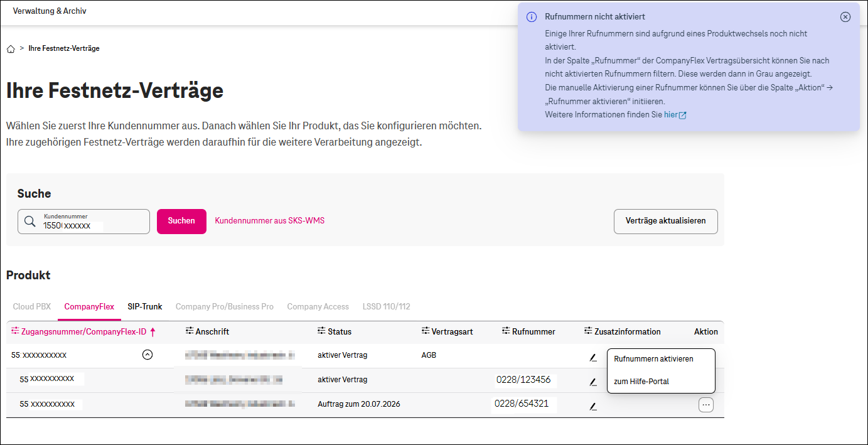This screenshot has height=445, width=868.
Task: Click filter icon of Anschrift column
Action: [x=190, y=331]
